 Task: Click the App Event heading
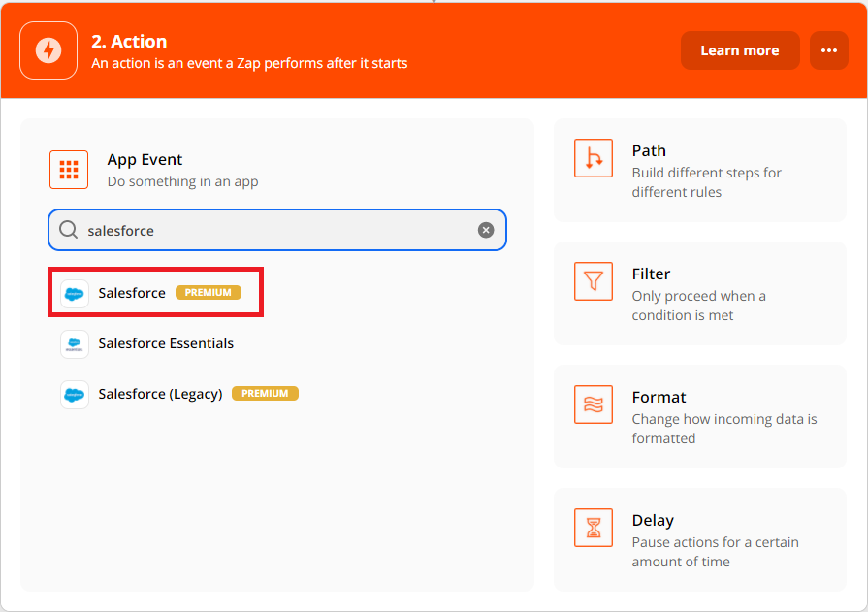[x=145, y=159]
